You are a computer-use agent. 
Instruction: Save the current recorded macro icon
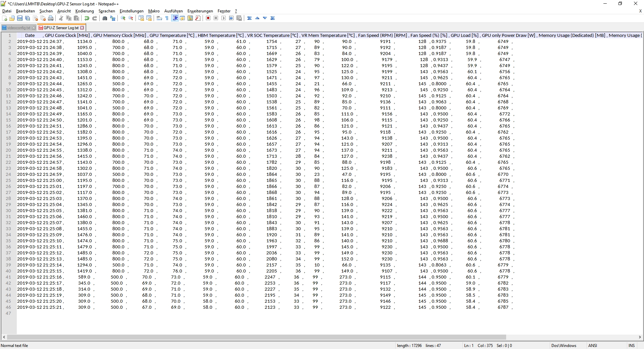(239, 18)
